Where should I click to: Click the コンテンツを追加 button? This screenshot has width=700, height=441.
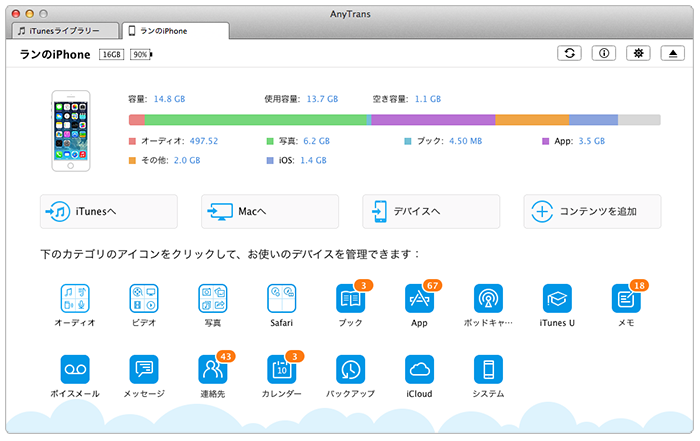(x=592, y=212)
